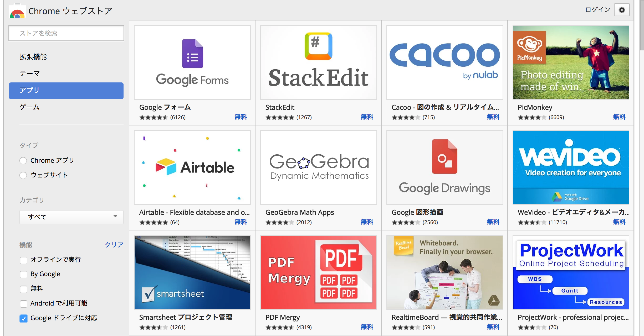Click the Cacoo app title text

(445, 107)
